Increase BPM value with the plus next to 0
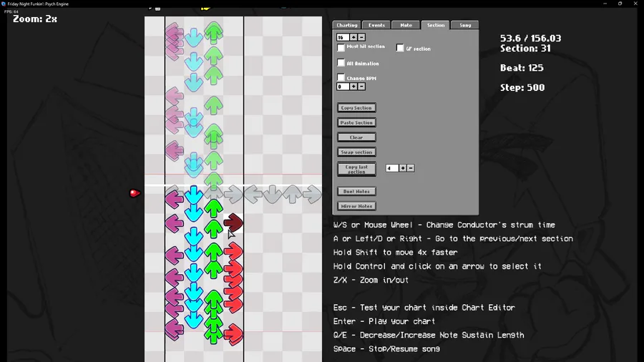Viewport: 644px width, 362px height. (x=353, y=87)
